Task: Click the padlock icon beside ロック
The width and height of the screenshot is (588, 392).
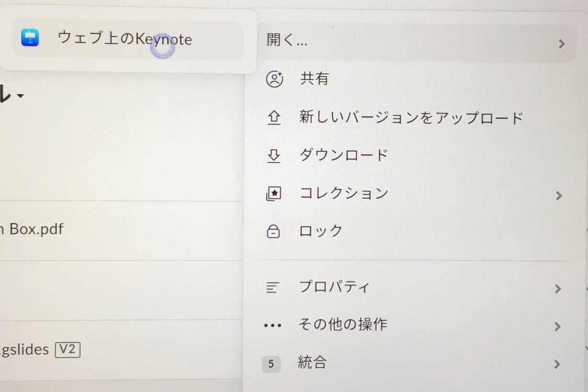Action: point(273,231)
